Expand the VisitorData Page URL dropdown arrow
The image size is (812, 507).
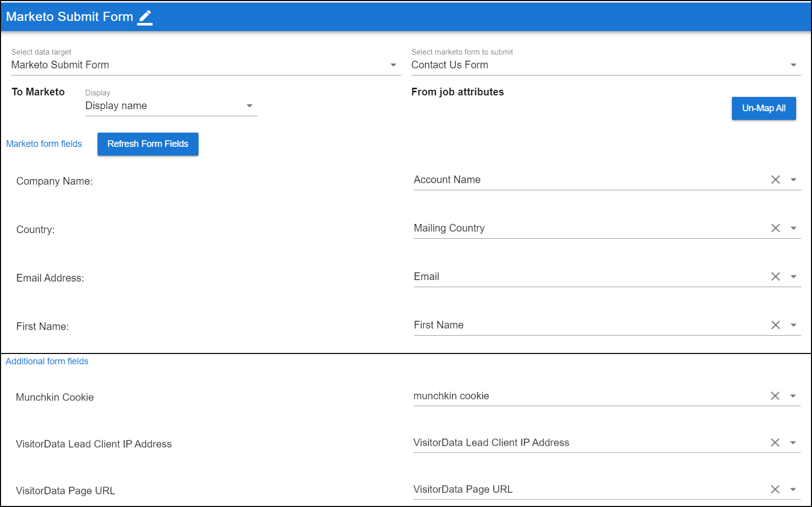tap(793, 490)
